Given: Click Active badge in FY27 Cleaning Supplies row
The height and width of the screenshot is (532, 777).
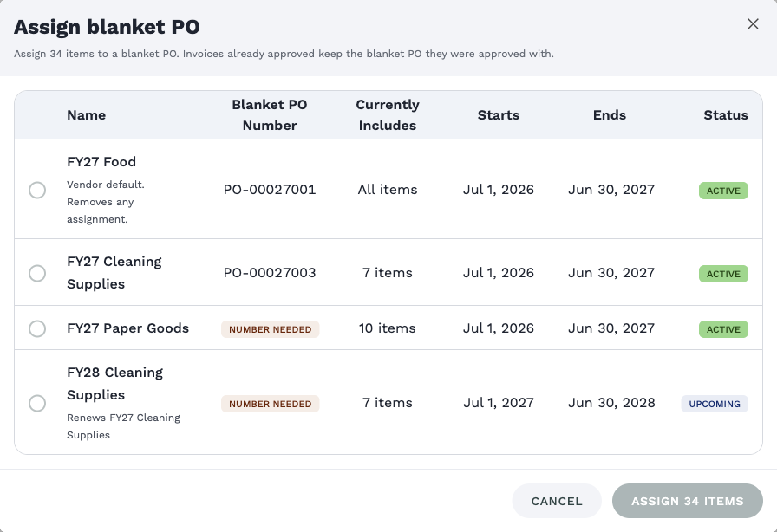Looking at the screenshot, I should pyautogui.click(x=723, y=274).
